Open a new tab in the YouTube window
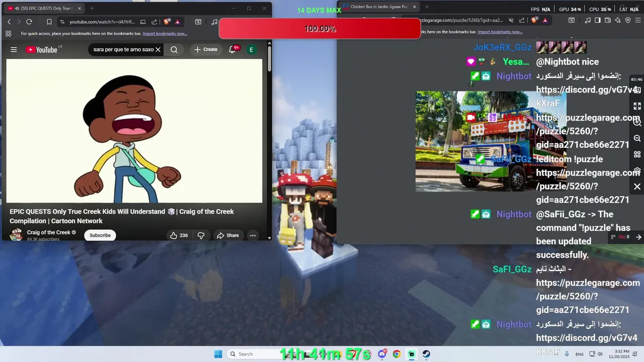Viewport: 644px width, 362px height. (92, 9)
